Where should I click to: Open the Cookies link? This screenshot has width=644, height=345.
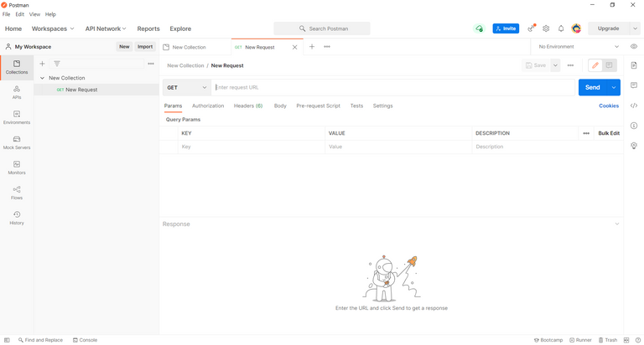609,106
